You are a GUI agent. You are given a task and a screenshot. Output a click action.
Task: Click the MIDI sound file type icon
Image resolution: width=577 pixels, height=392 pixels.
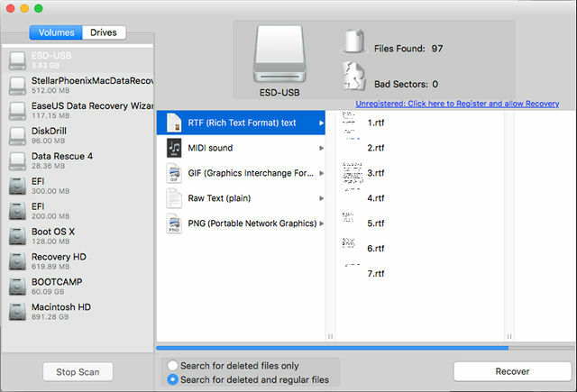tap(174, 148)
